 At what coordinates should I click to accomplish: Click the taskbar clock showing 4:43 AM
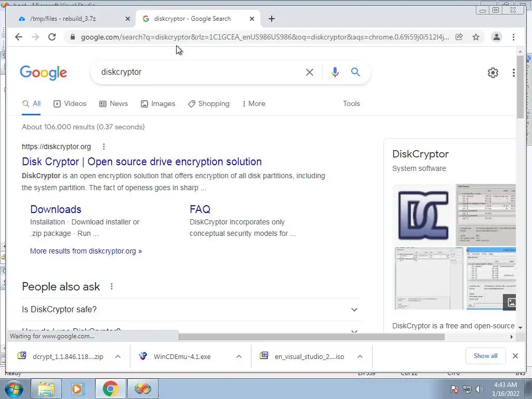(506, 389)
